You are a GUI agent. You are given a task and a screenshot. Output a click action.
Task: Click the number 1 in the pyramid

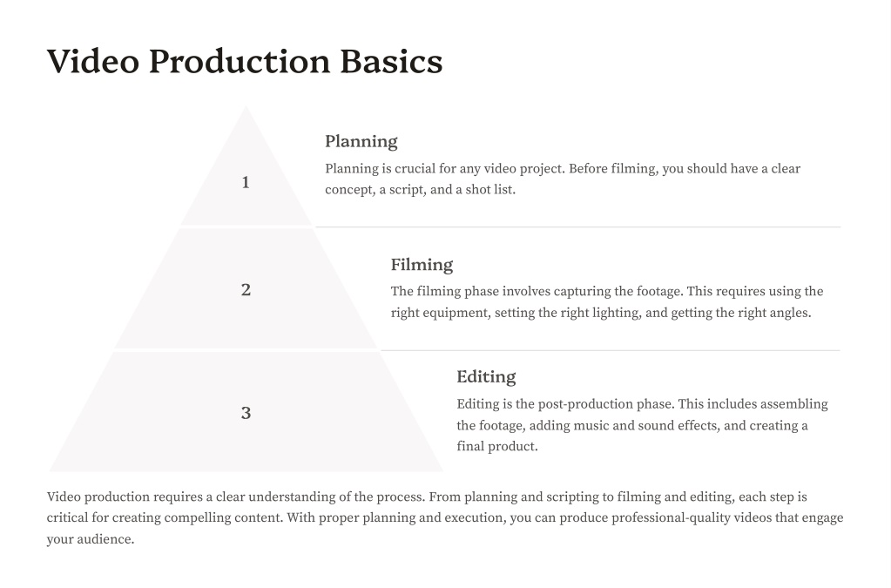coord(246,182)
